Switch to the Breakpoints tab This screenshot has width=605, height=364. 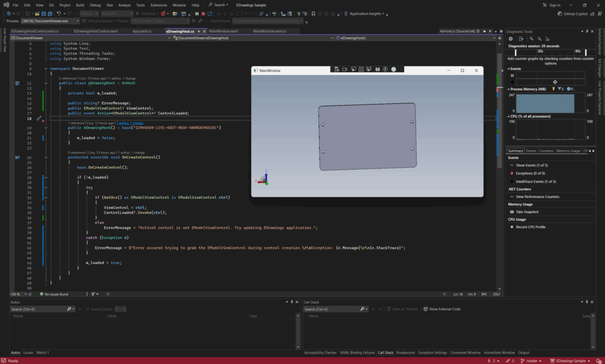(405, 353)
